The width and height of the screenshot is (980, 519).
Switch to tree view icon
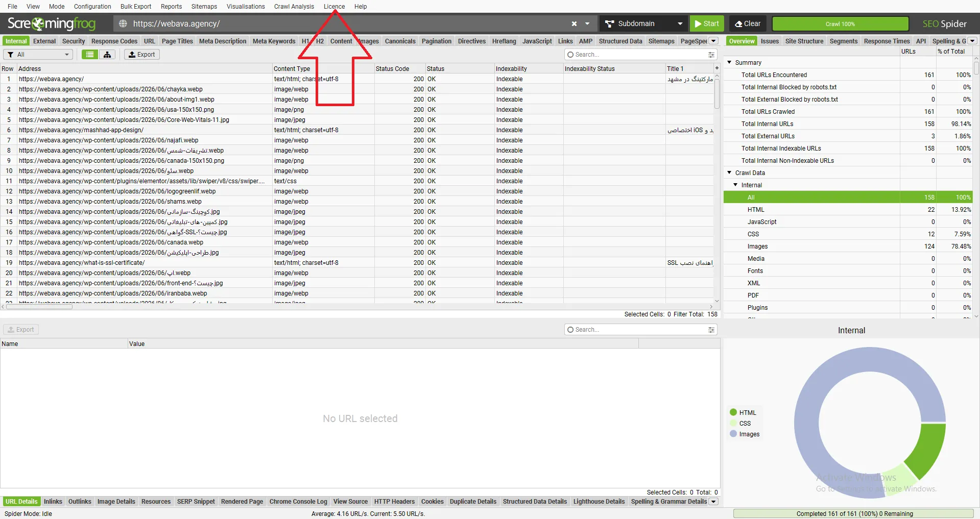coord(107,55)
